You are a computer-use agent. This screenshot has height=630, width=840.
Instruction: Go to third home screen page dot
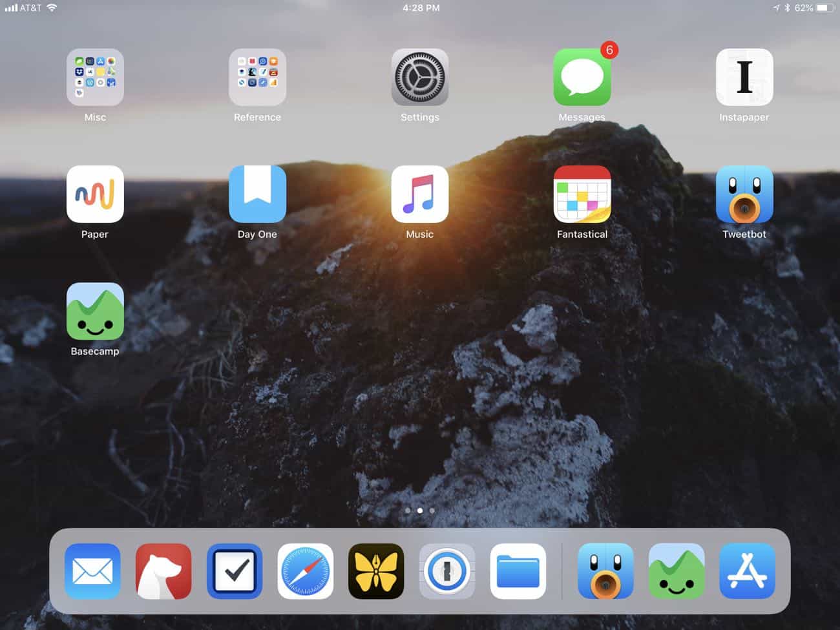click(432, 510)
